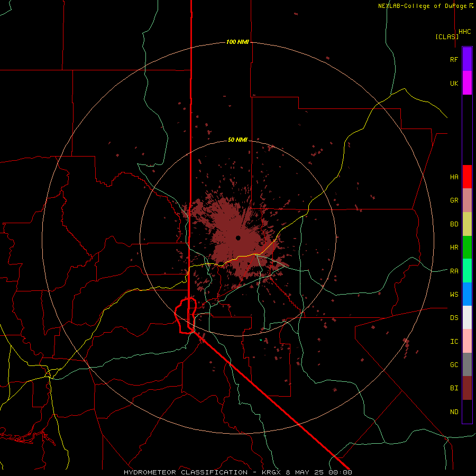This screenshot has width=476, height=476.
Task: Click the DS white legend swatch
Action: (x=467, y=317)
